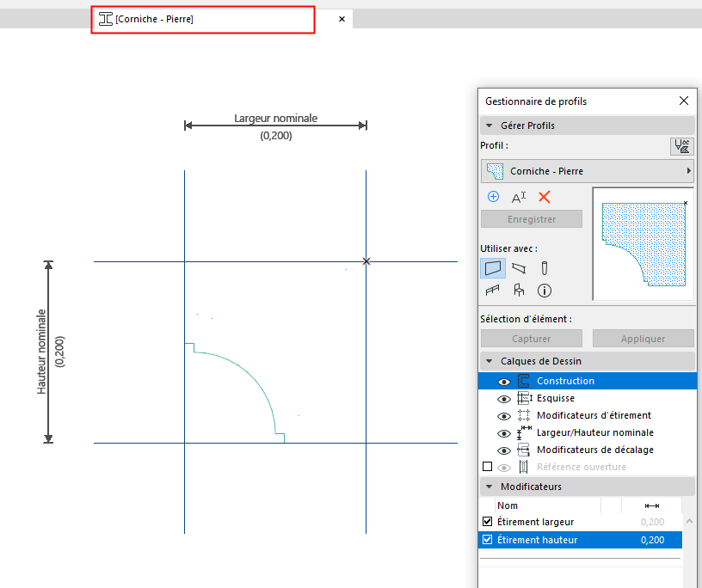The width and height of the screenshot is (702, 588).
Task: Select the Beam usage icon
Action: coord(519,268)
